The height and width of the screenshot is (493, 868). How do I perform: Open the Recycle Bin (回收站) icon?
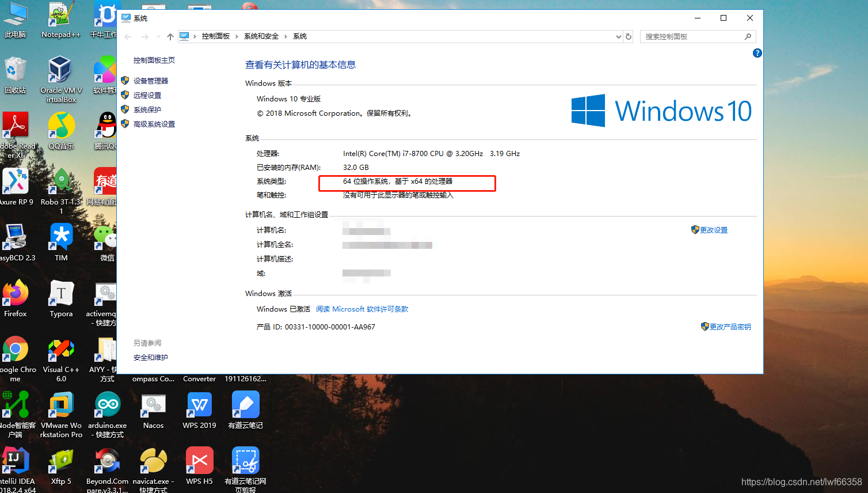(16, 75)
